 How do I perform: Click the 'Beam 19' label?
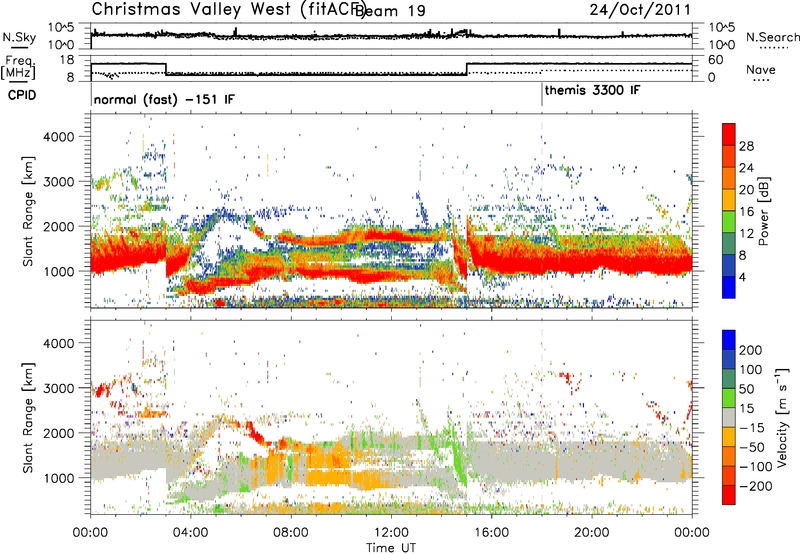[390, 11]
